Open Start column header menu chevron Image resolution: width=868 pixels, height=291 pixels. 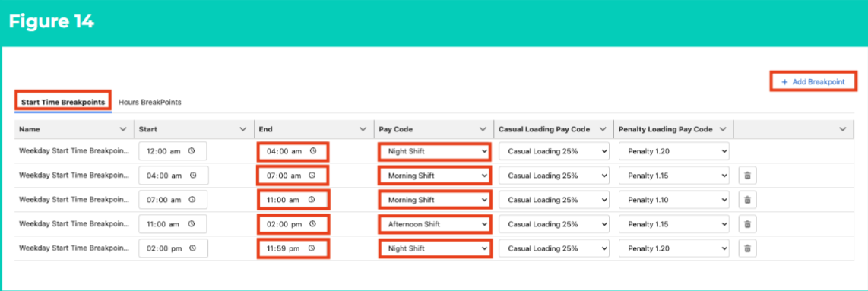pos(242,129)
